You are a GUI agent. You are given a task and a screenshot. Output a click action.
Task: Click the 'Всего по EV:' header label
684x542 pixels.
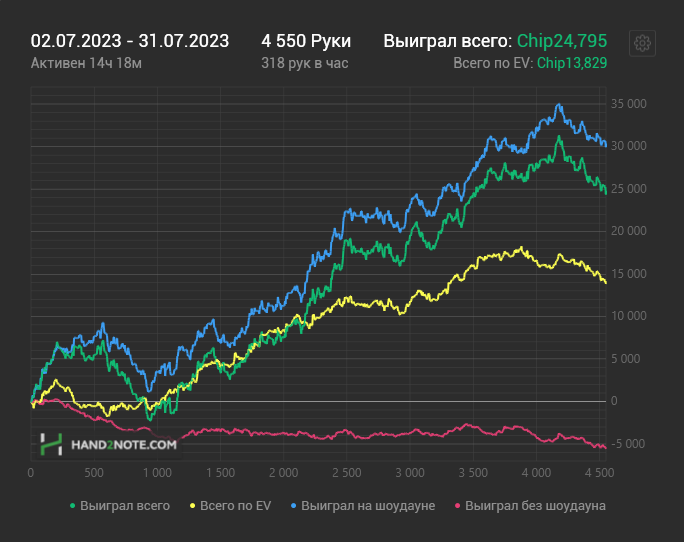[493, 63]
